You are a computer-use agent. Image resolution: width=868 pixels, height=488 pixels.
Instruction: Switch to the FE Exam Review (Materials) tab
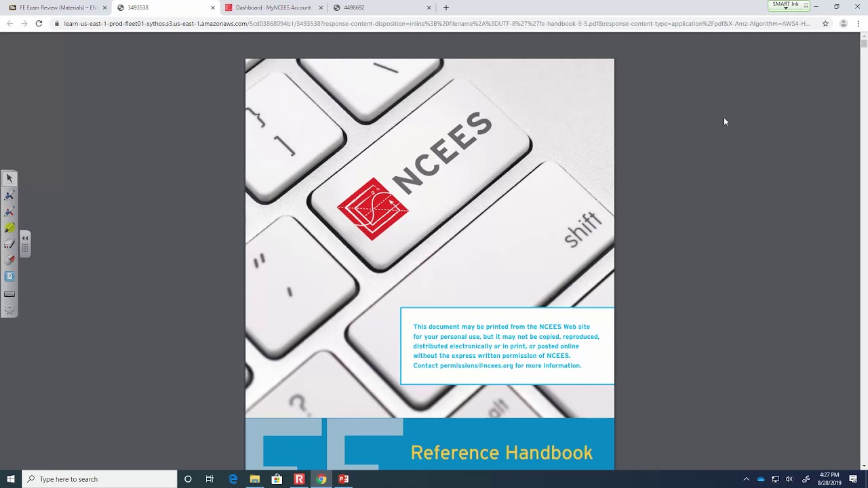[x=57, y=7]
